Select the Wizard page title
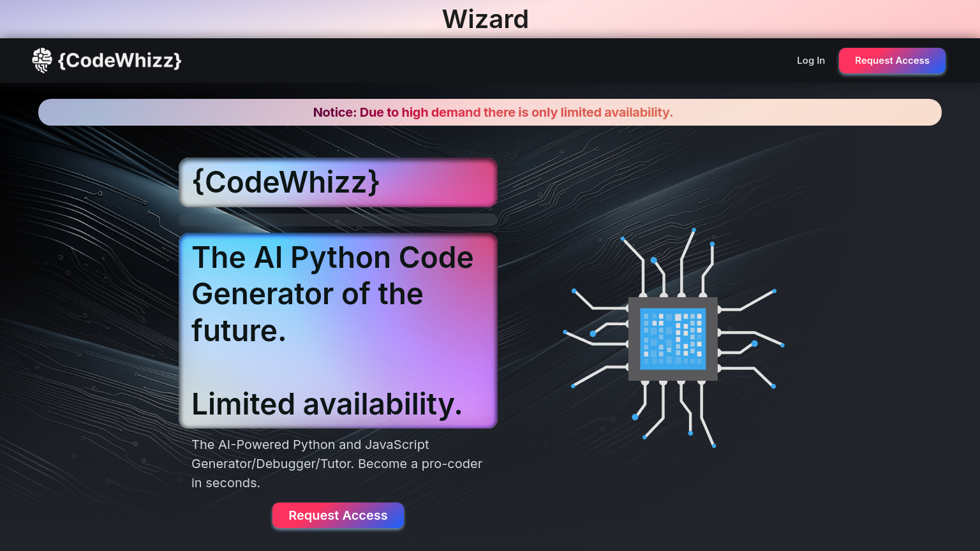Image resolution: width=980 pixels, height=551 pixels. [x=486, y=19]
